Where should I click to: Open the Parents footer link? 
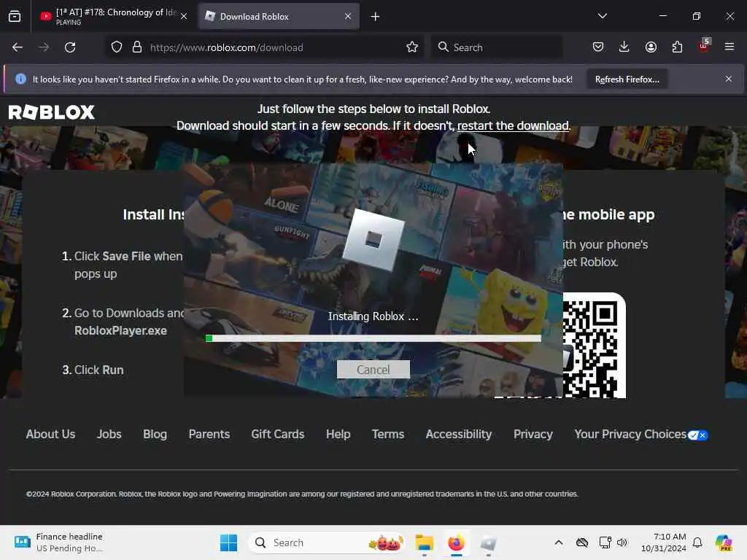(209, 435)
